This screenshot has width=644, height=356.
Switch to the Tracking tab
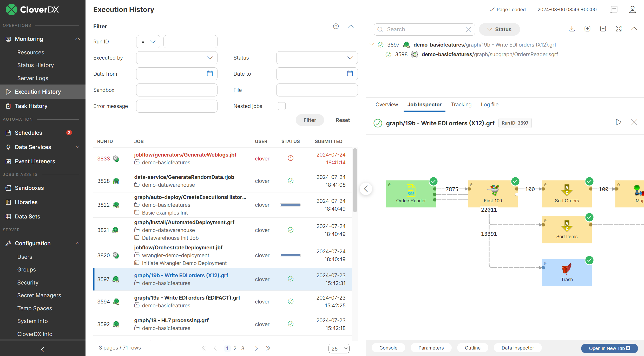(x=461, y=105)
